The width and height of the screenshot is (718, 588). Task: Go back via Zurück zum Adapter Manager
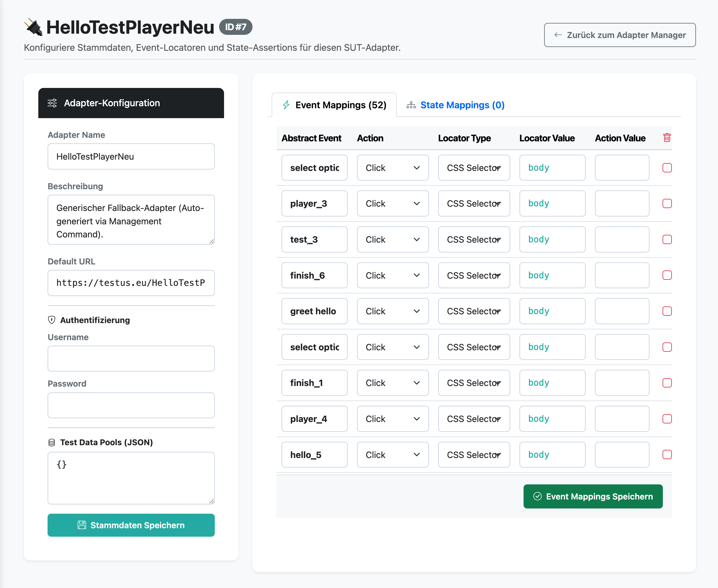click(x=620, y=35)
